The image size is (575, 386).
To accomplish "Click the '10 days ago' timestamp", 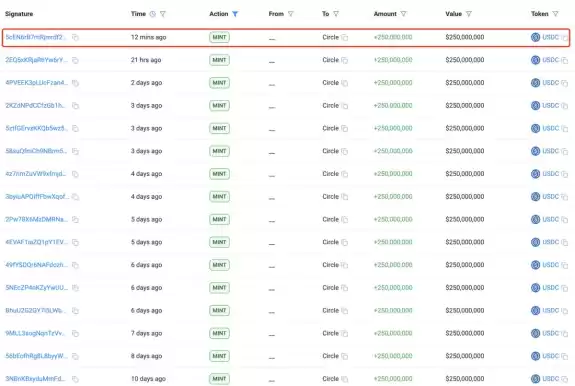I will (x=148, y=378).
